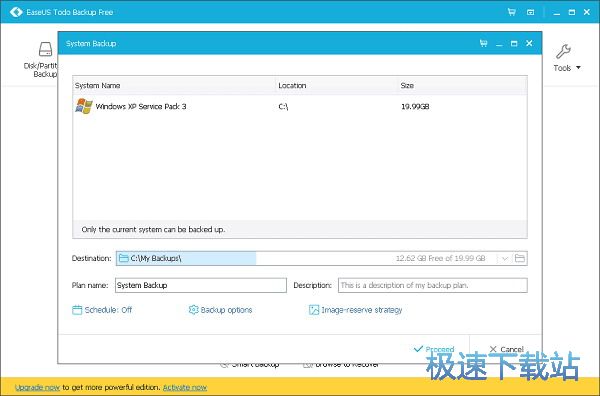Expand the Tools dropdown arrow
Image resolution: width=600 pixels, height=396 pixels.
click(578, 68)
